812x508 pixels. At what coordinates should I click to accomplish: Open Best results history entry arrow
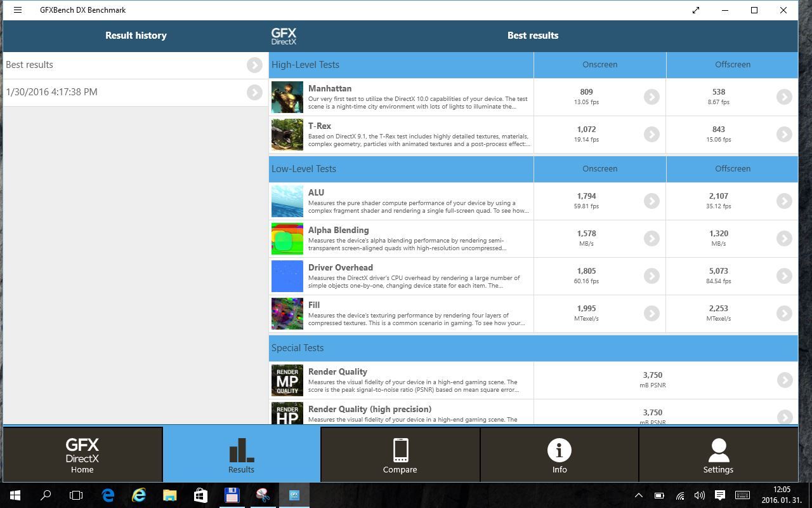pos(254,65)
